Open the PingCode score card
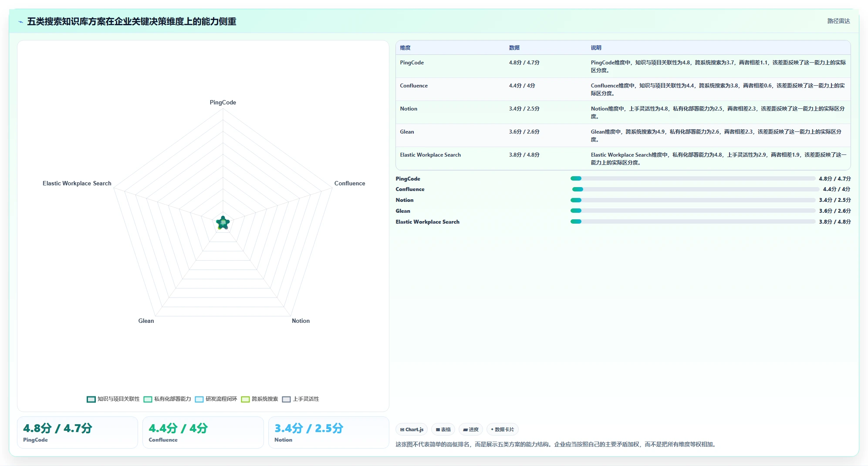The height and width of the screenshot is (466, 868). [x=78, y=432]
